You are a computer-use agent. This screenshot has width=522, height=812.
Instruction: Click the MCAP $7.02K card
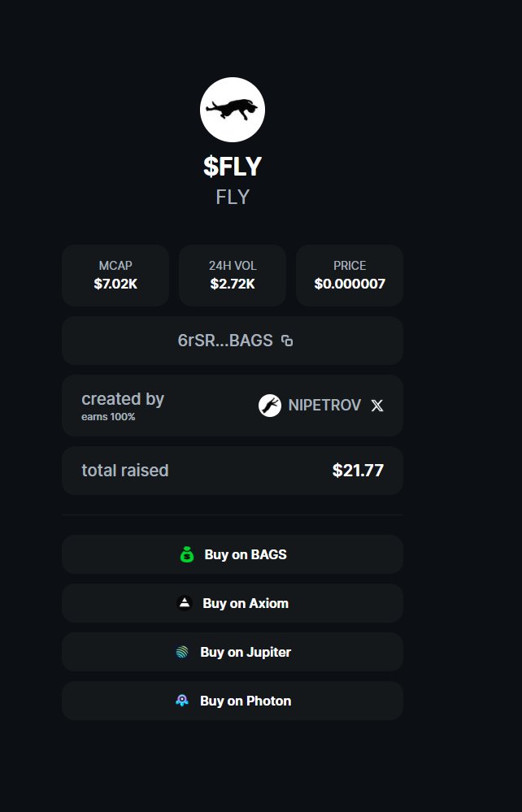coord(115,276)
